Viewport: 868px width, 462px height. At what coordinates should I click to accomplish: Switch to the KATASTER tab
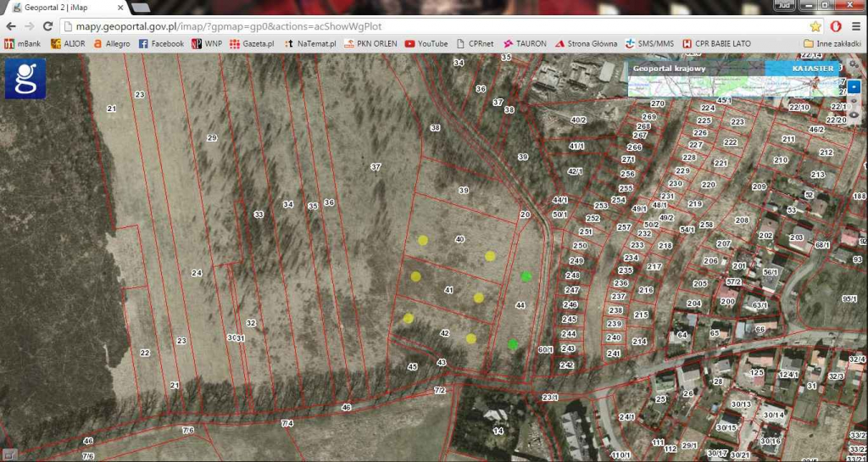click(x=812, y=67)
